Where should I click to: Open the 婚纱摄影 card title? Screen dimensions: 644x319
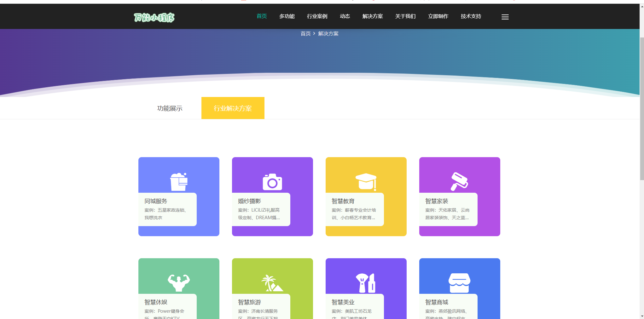tap(249, 201)
